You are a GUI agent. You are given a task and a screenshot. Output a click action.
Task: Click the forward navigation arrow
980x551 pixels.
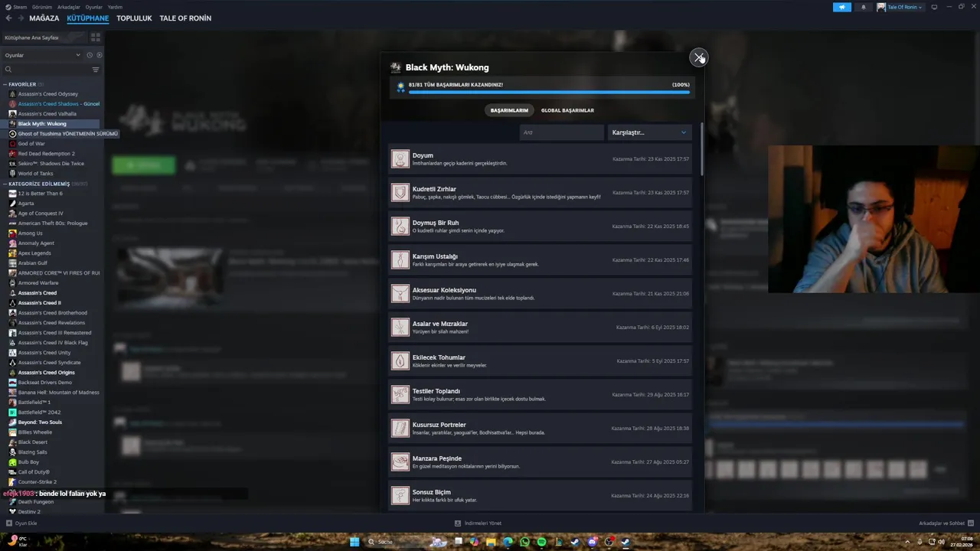pyautogui.click(x=20, y=18)
